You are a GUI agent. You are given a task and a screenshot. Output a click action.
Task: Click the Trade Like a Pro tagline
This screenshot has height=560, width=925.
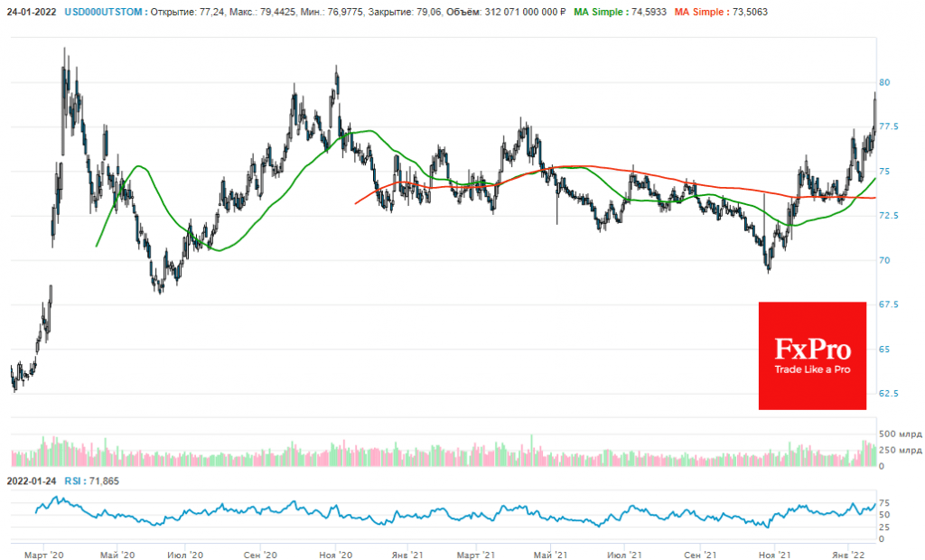[811, 369]
